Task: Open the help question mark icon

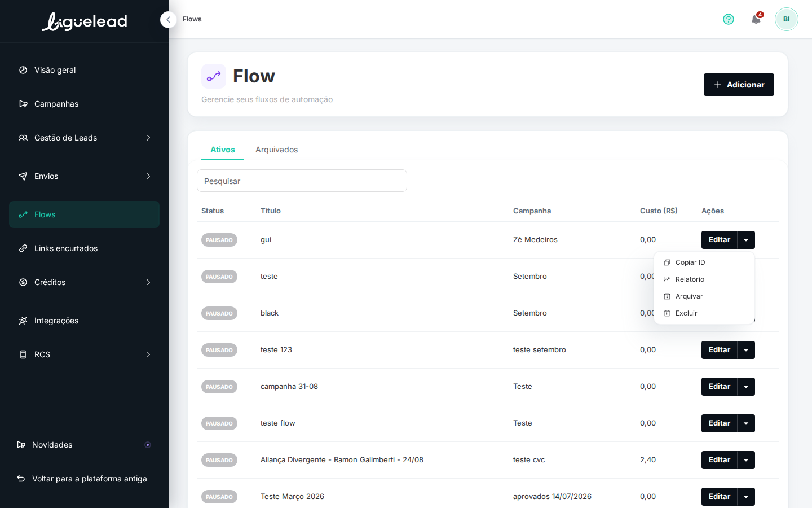Action: tap(729, 19)
